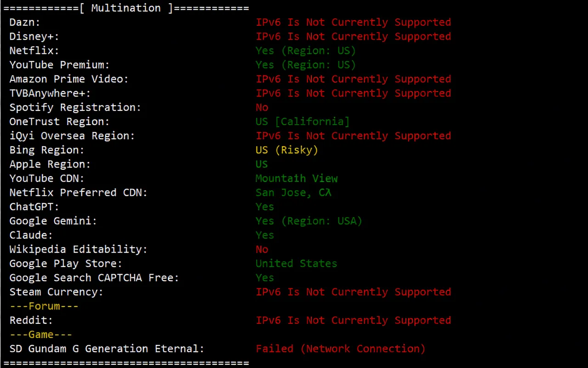Select the Spotify Registration label
The width and height of the screenshot is (588, 368).
74,107
